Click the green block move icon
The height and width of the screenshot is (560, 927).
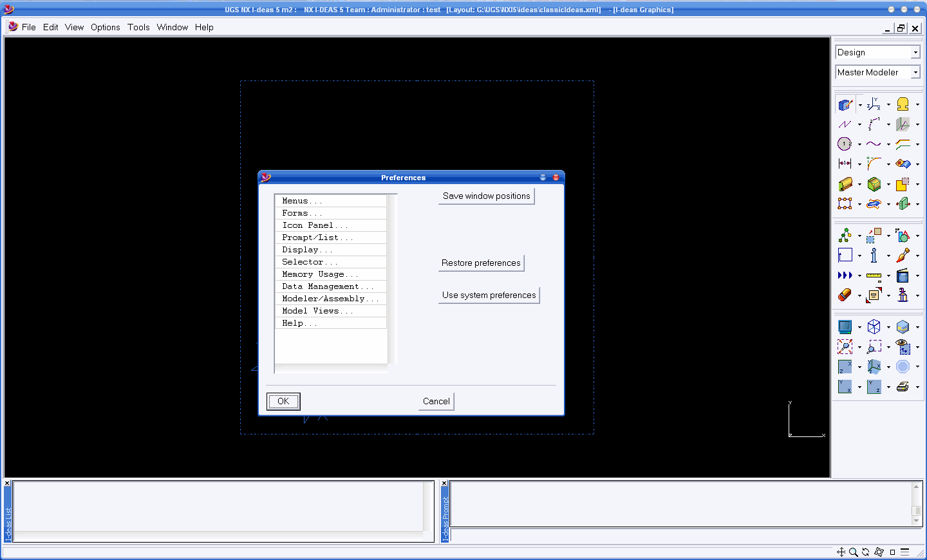point(903,204)
